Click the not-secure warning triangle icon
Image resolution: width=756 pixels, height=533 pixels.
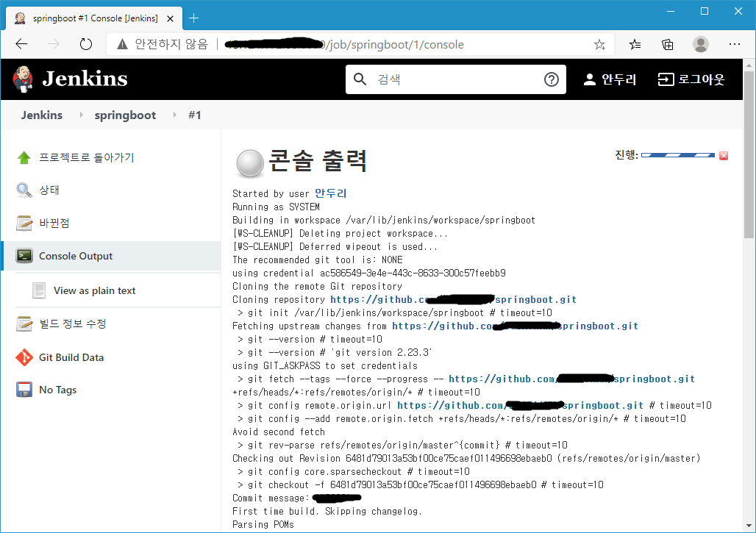point(123,44)
